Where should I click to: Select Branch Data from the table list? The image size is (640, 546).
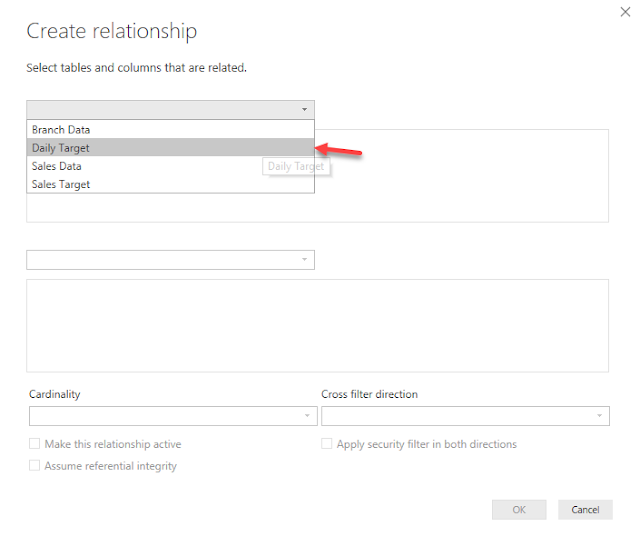(61, 130)
